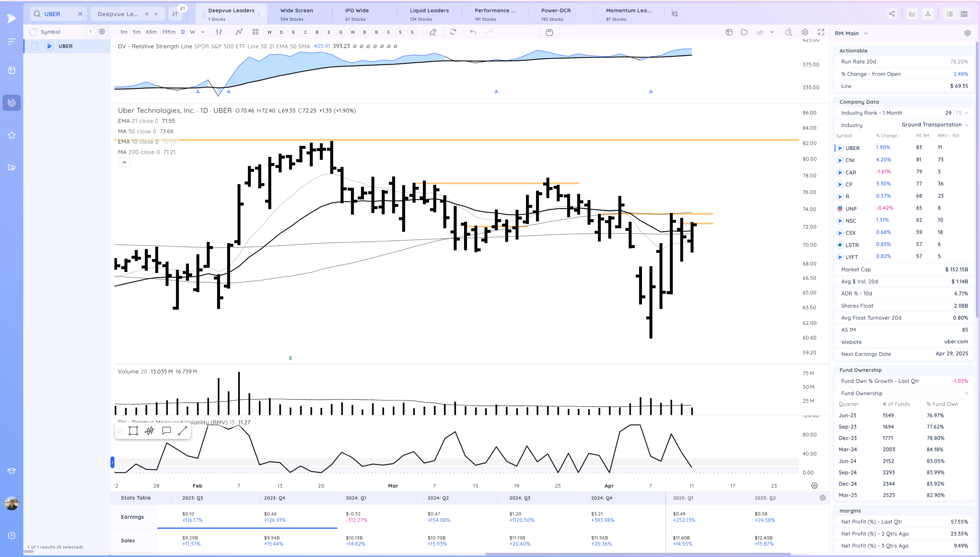Click the share icon in top bar

pyautogui.click(x=892, y=14)
